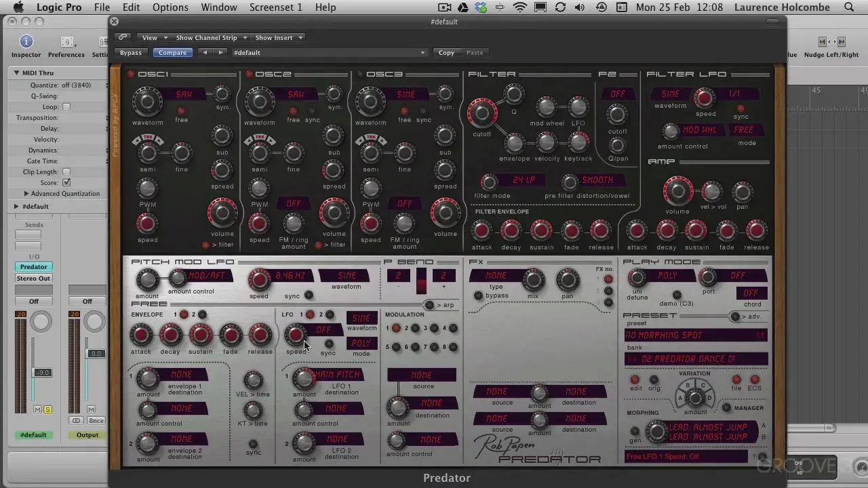
Task: Expand Advanced Quantization options
Action: click(x=27, y=194)
